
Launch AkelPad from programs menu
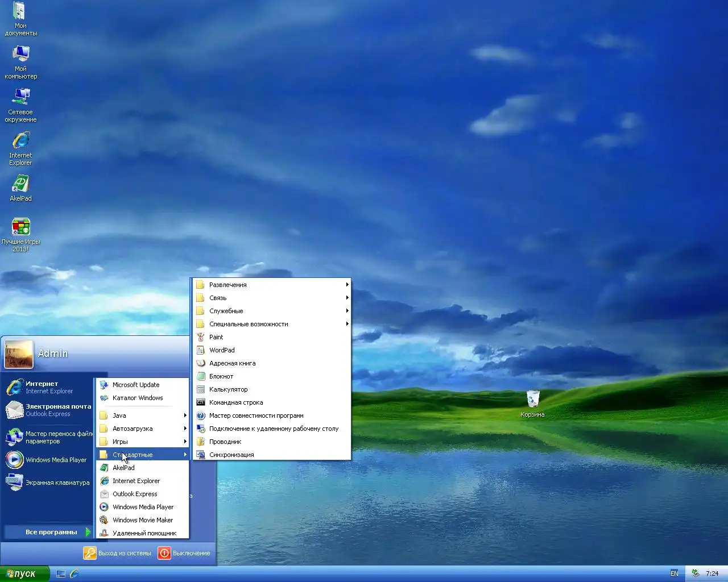tap(142, 468)
